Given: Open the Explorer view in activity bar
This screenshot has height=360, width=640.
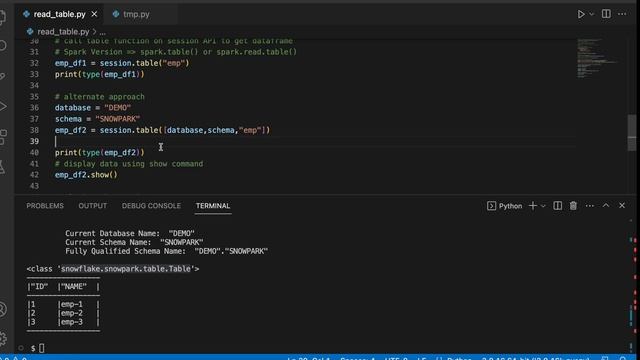Looking at the screenshot, I should point(2,17).
